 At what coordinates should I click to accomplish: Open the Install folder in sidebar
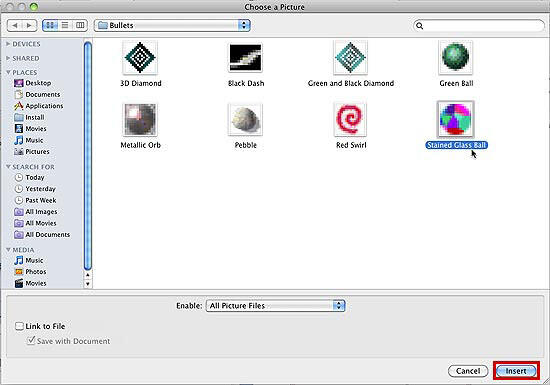29,117
